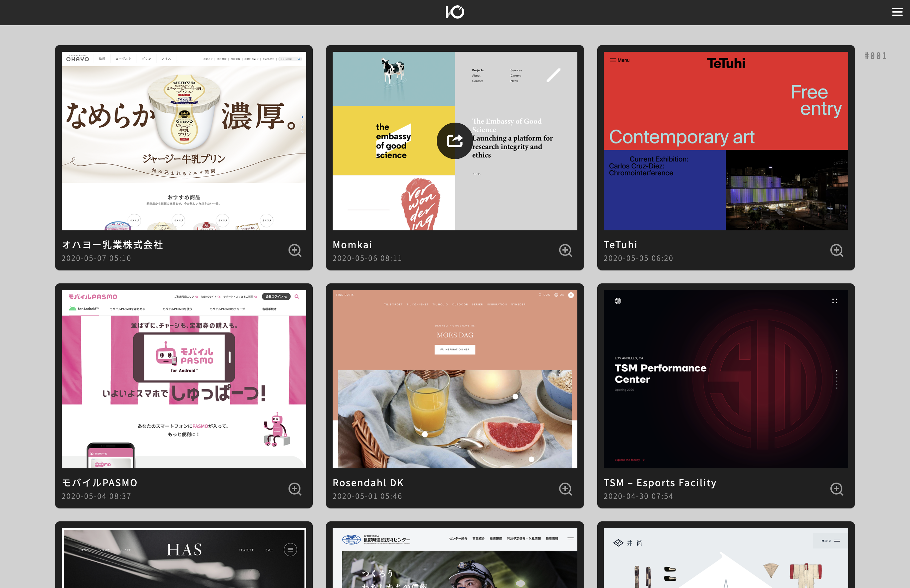This screenshot has width=910, height=588.
Task: Open the オハヨー乳業 website thumbnail
Action: (184, 141)
